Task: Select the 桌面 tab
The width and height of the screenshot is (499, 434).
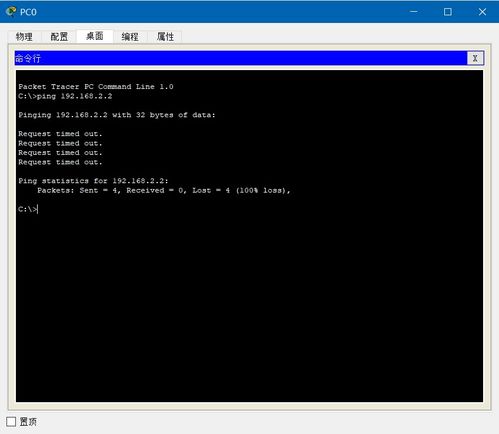Action: [x=95, y=36]
